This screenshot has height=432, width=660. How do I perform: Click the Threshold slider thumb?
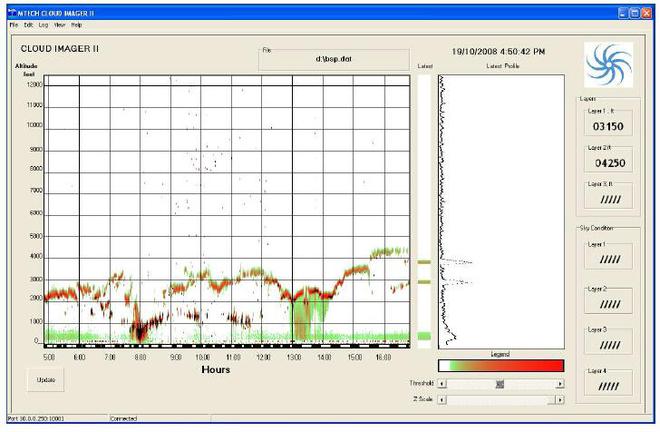500,384
